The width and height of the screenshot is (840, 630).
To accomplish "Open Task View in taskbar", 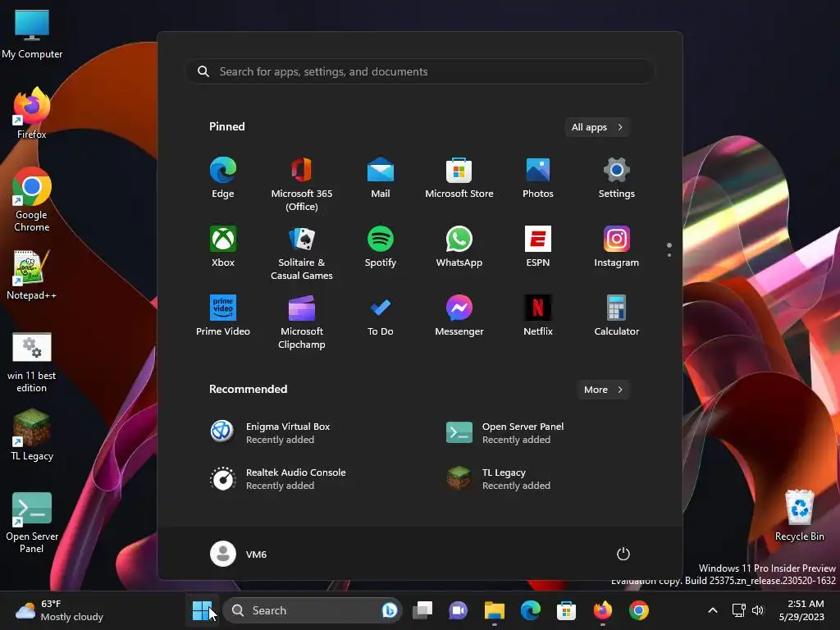I will (x=422, y=610).
